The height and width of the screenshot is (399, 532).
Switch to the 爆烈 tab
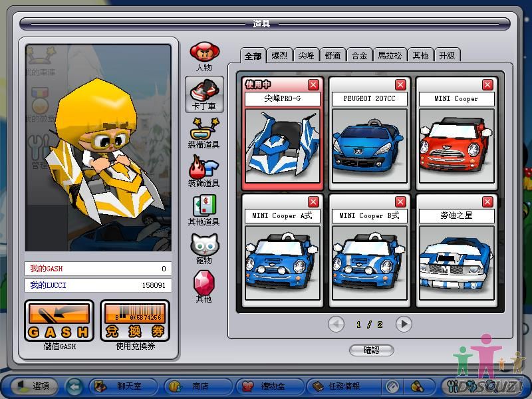[279, 55]
